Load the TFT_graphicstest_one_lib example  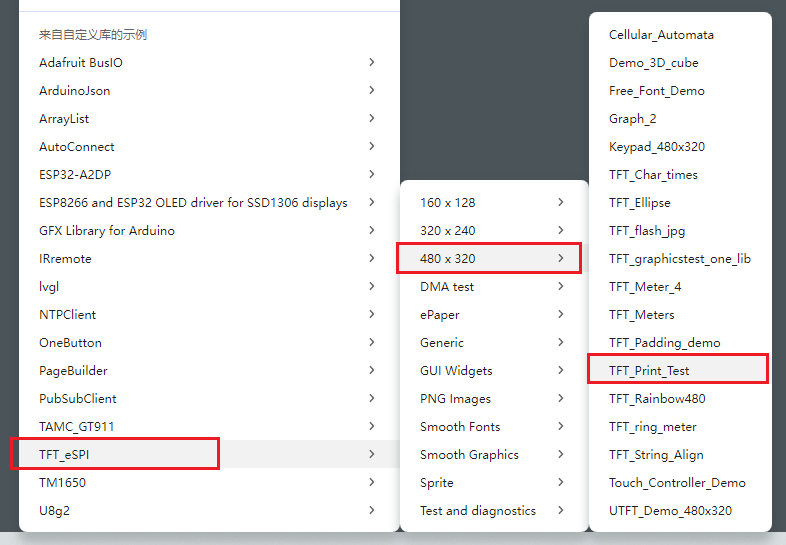point(680,259)
